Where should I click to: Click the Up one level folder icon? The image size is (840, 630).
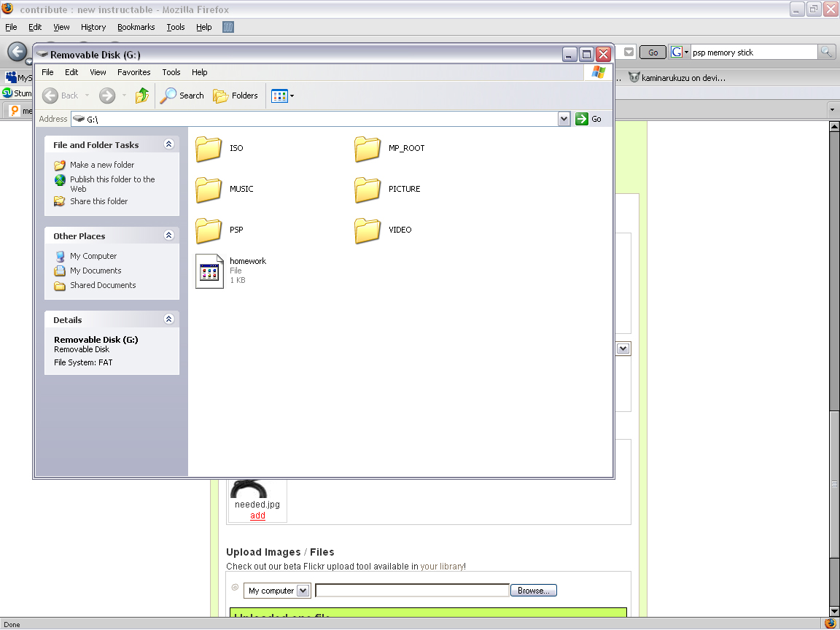point(142,96)
